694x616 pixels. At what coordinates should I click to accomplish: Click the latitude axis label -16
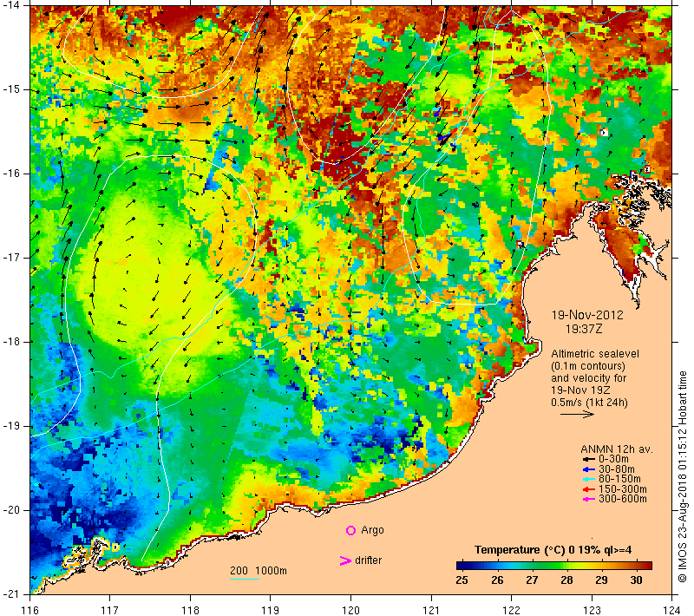coord(11,173)
